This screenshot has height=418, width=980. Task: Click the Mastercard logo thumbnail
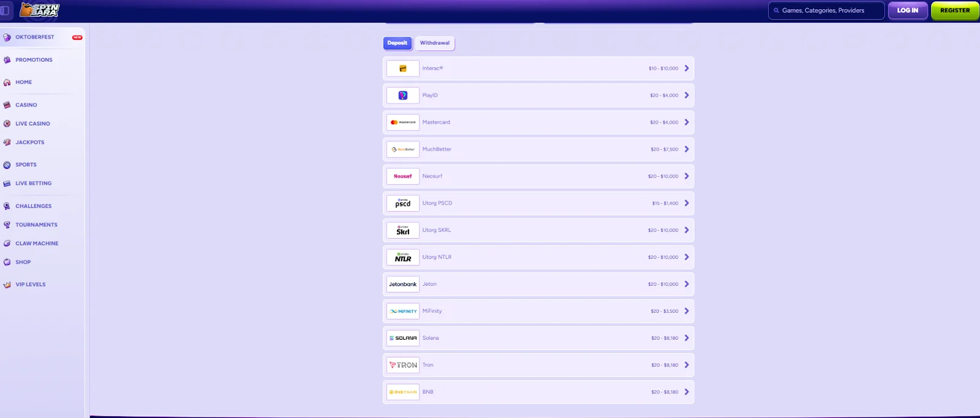coord(403,122)
